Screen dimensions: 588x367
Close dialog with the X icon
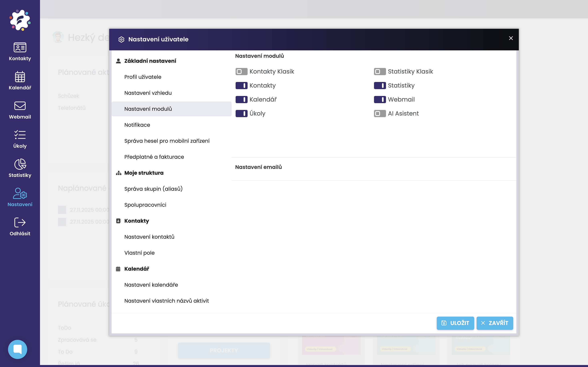point(511,38)
